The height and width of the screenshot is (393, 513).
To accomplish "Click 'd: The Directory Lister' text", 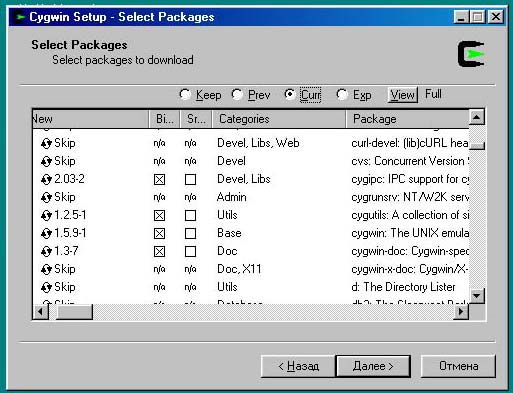I will click(x=403, y=287).
